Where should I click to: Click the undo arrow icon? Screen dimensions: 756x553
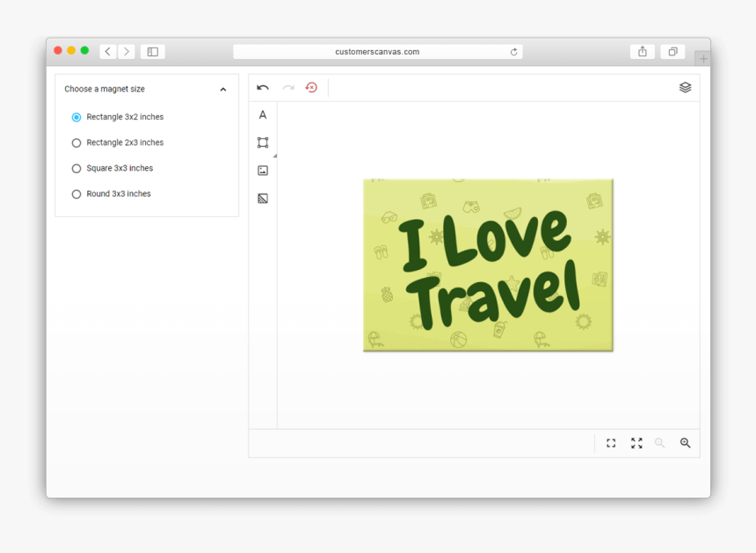[x=263, y=87]
